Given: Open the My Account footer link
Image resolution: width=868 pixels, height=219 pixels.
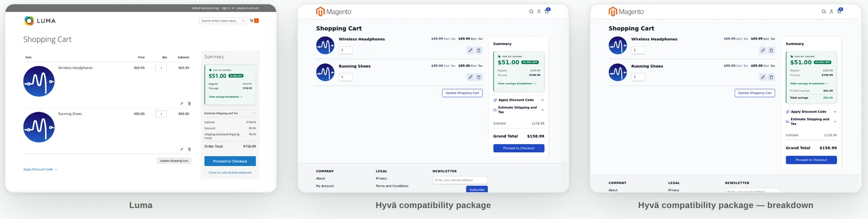Looking at the screenshot, I should pos(325,186).
